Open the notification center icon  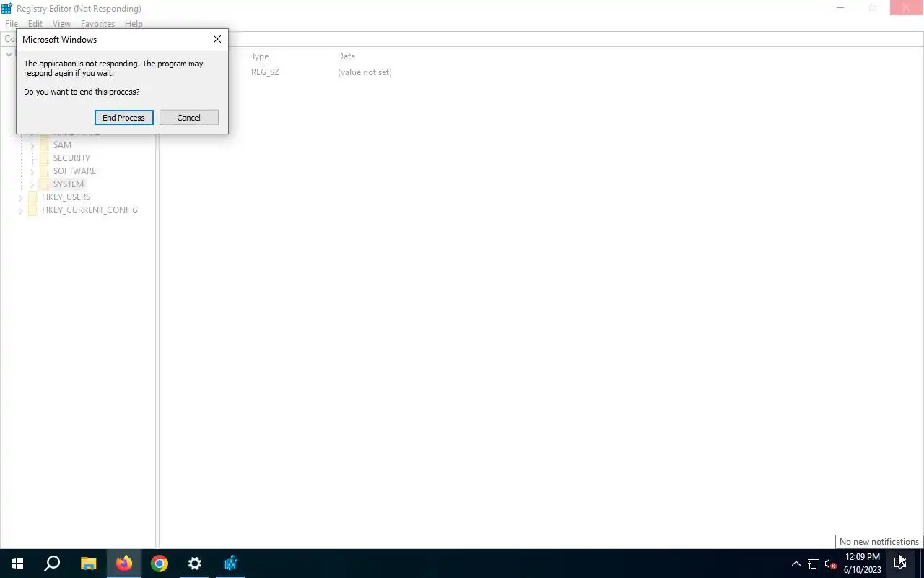899,564
